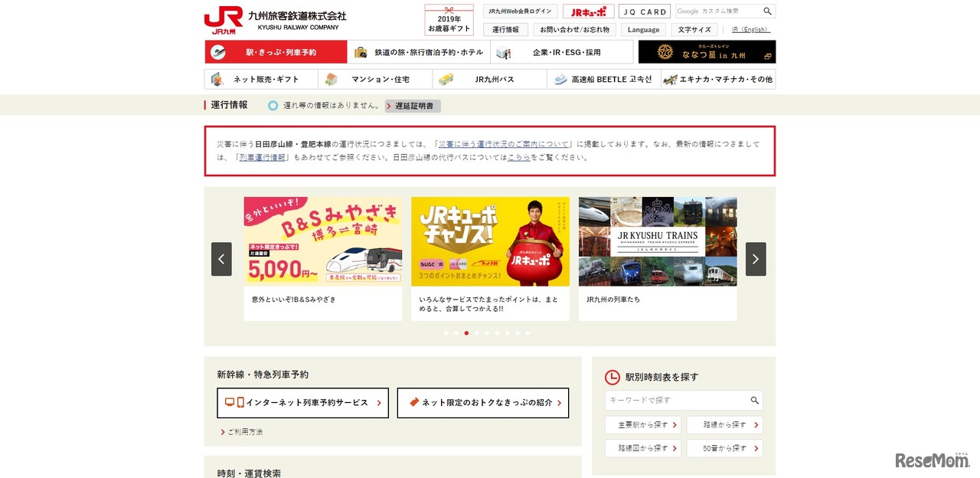The image size is (980, 478).
Task: Select the first carousel pagination dot
Action: click(x=446, y=333)
